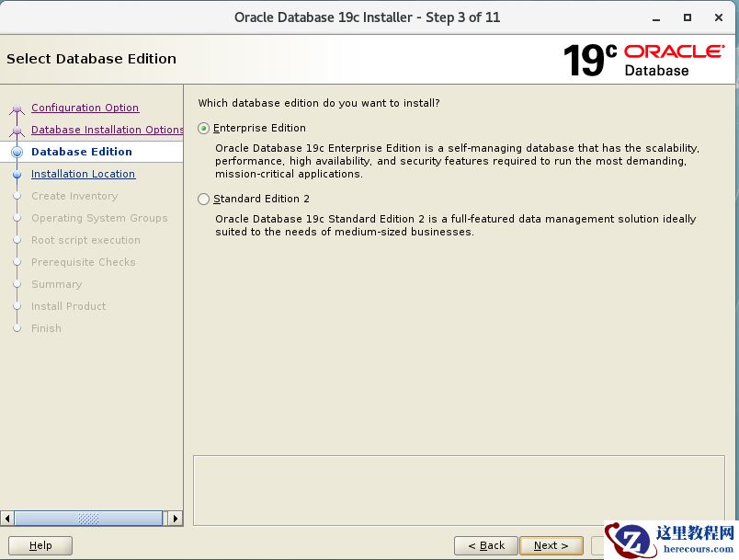Viewport: 739px width, 560px height.
Task: Proceed with the Next button
Action: click(551, 545)
